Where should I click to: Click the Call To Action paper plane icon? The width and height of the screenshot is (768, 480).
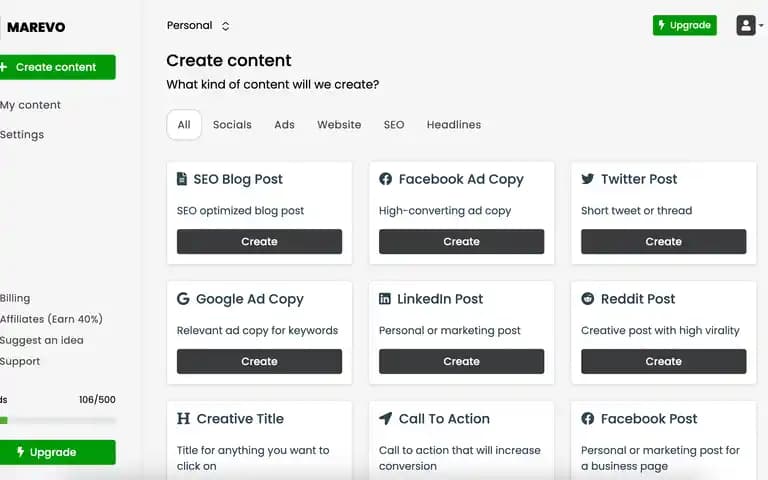point(385,418)
